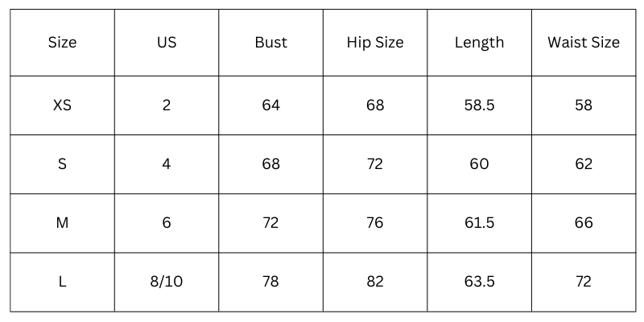
Task: Click the Waist Size header cell
Action: coord(584,43)
